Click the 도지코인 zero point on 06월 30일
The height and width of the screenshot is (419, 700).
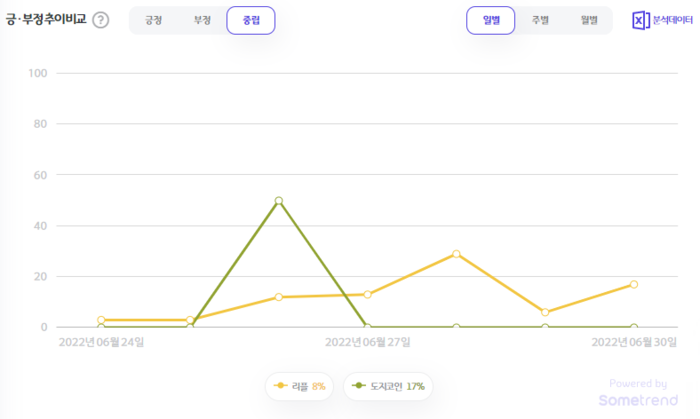[x=634, y=327]
